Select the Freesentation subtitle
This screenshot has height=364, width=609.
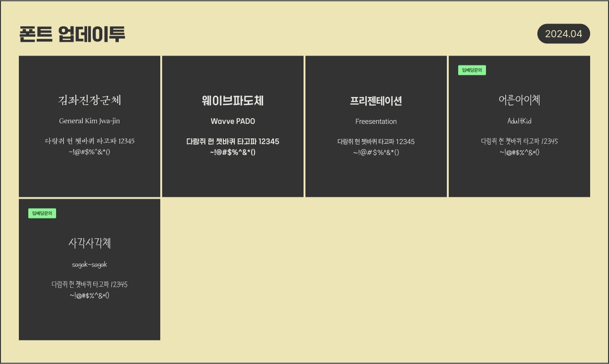pos(376,121)
